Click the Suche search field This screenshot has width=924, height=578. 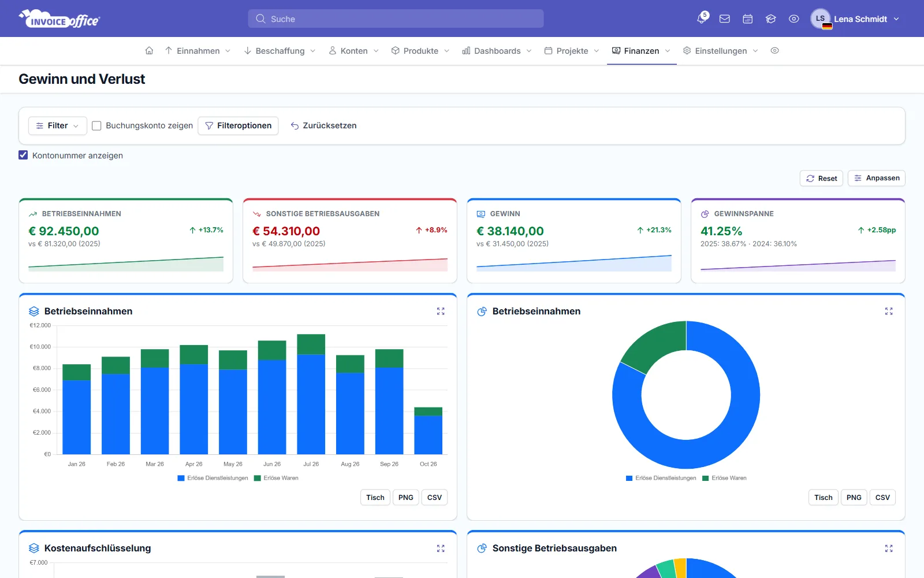point(396,18)
